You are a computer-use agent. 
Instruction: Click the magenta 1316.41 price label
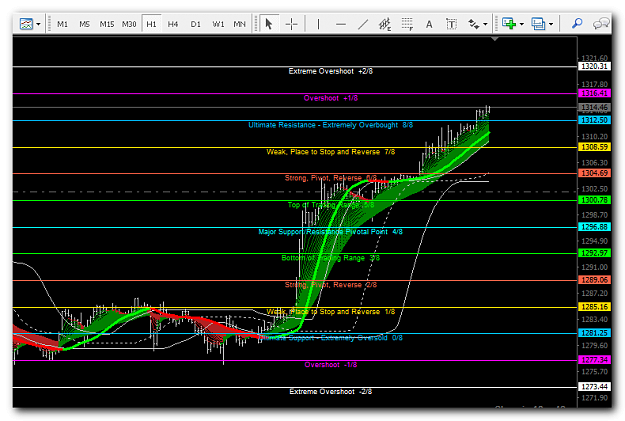coord(594,93)
